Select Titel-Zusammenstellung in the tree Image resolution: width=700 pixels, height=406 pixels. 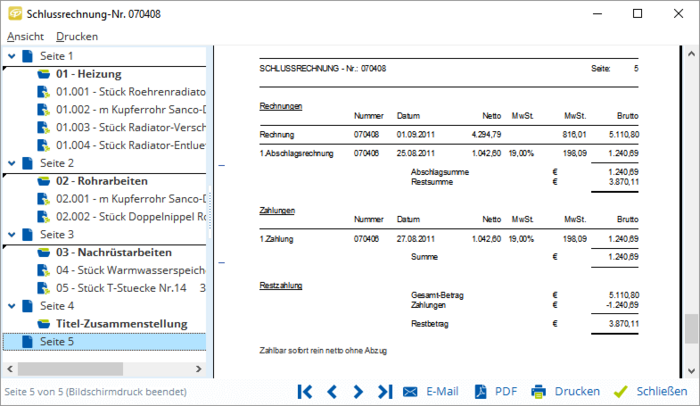coord(121,323)
